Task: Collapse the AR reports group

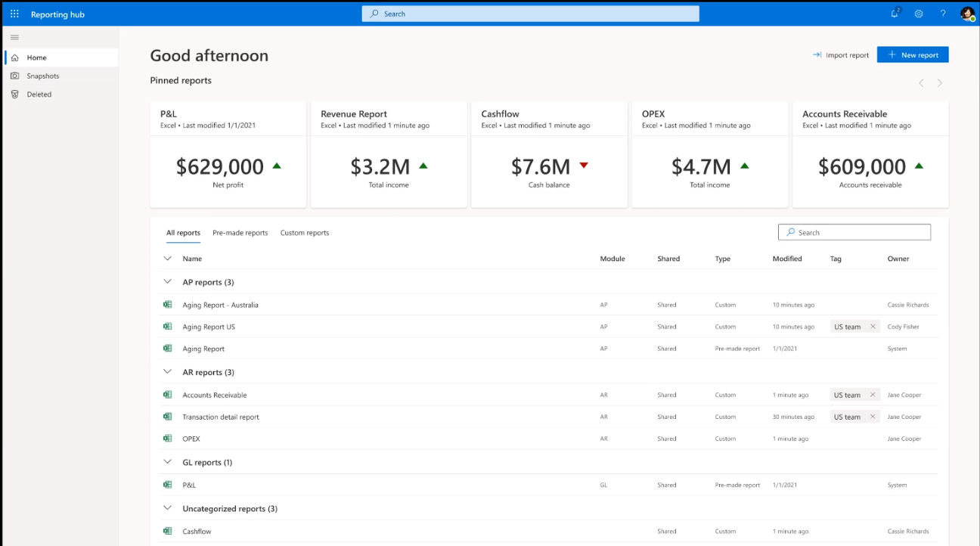Action: (x=167, y=372)
